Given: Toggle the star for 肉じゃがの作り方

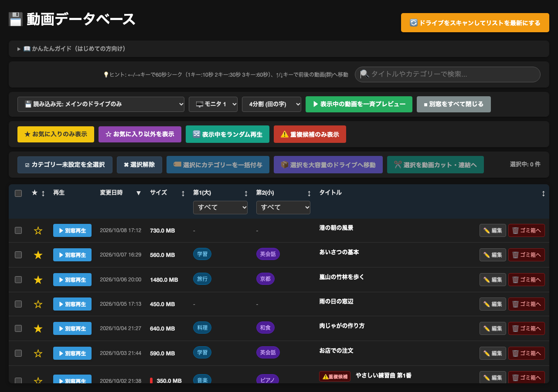Looking at the screenshot, I should click(x=38, y=328).
